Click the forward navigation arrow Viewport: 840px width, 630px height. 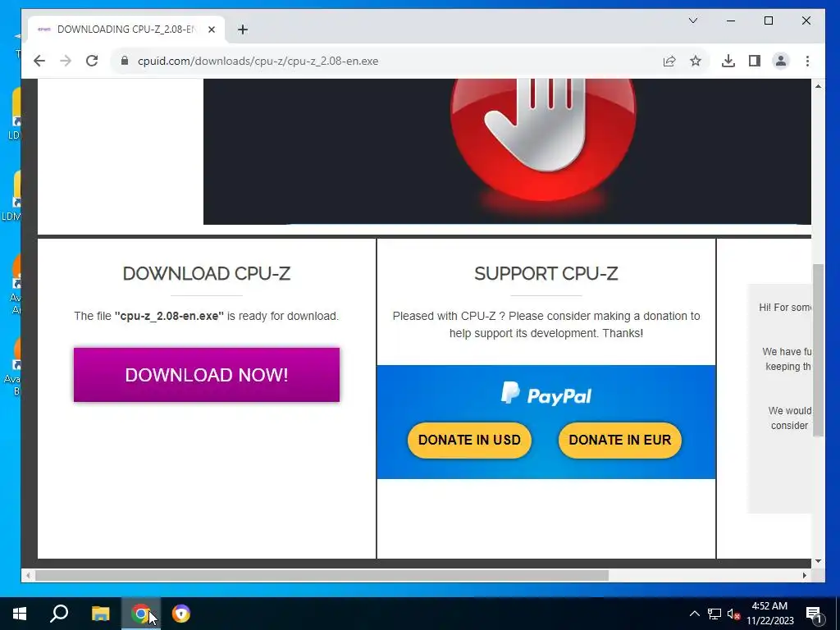(66, 61)
